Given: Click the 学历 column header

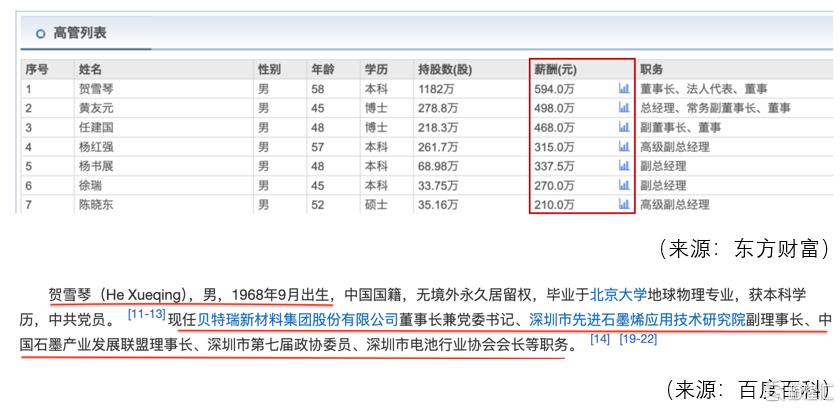Looking at the screenshot, I should [376, 70].
